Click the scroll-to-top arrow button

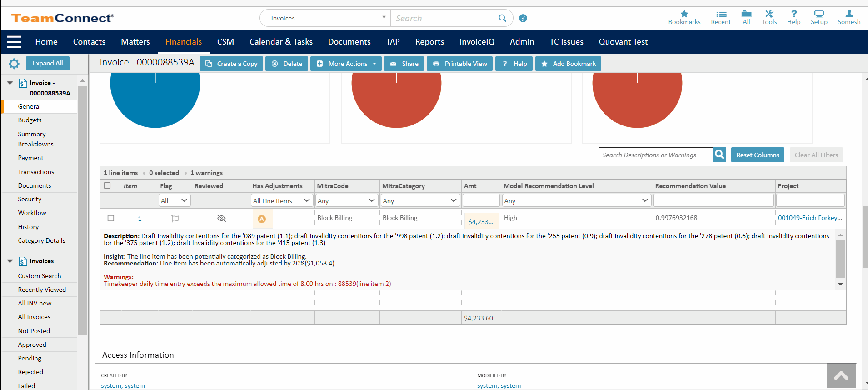841,375
